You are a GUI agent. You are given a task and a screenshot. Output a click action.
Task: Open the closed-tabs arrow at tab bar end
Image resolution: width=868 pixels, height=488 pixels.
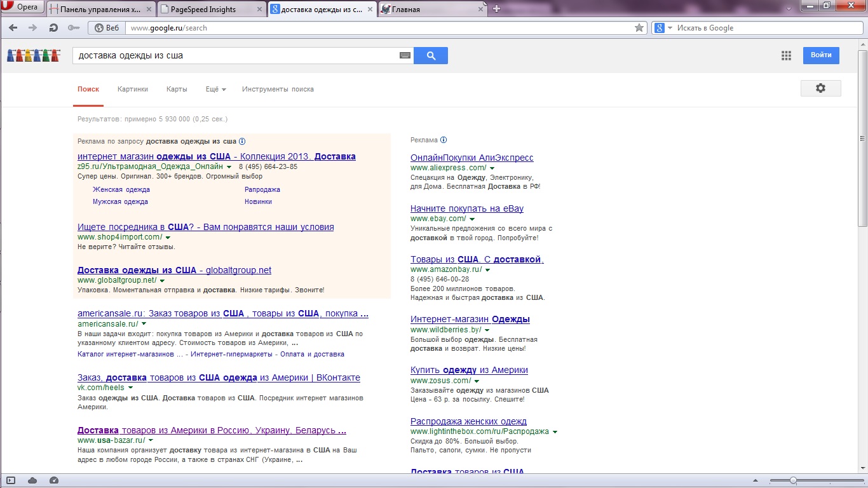pos(788,8)
